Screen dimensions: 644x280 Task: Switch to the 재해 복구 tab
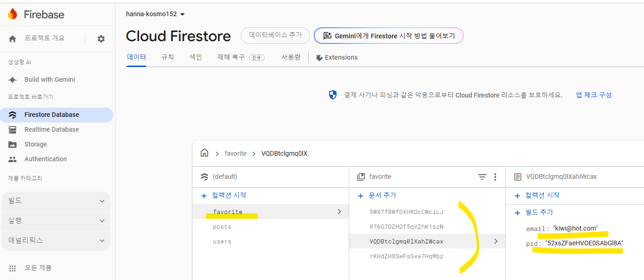(x=241, y=57)
